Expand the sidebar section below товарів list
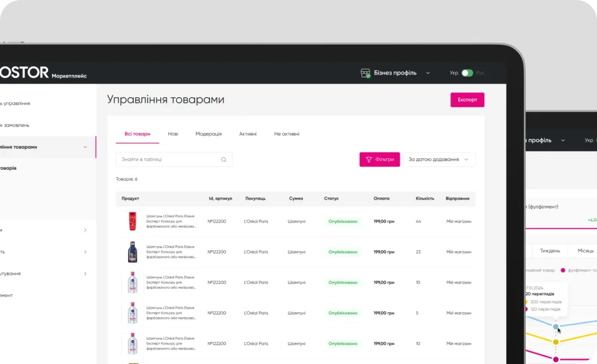Viewport: 597px width, 364px height. pyautogui.click(x=85, y=230)
